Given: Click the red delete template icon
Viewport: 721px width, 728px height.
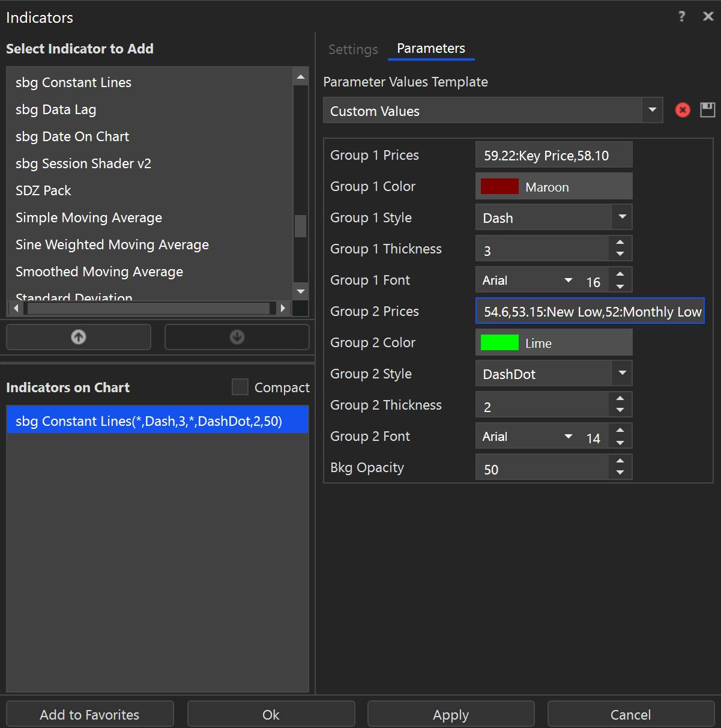Looking at the screenshot, I should pos(682,110).
